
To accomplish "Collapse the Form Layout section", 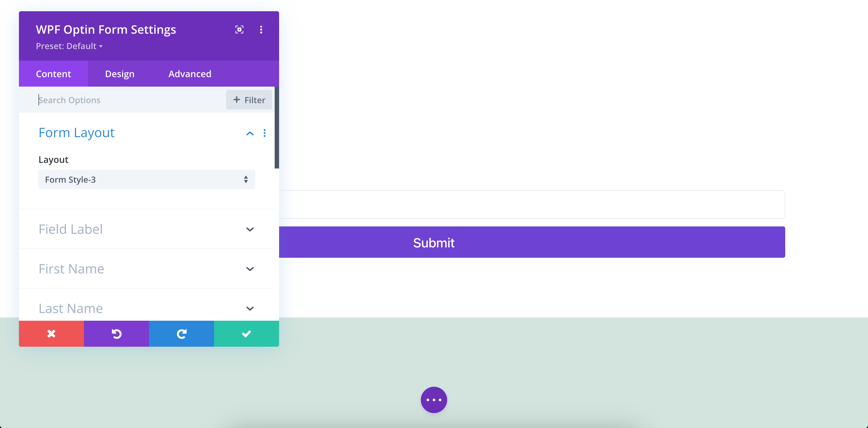I will point(250,133).
